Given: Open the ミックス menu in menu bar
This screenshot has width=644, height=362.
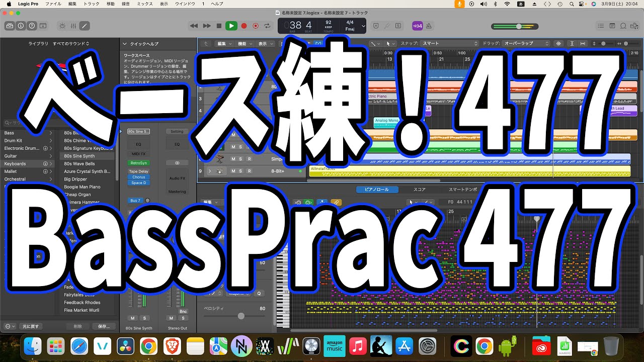Looking at the screenshot, I should (x=145, y=4).
